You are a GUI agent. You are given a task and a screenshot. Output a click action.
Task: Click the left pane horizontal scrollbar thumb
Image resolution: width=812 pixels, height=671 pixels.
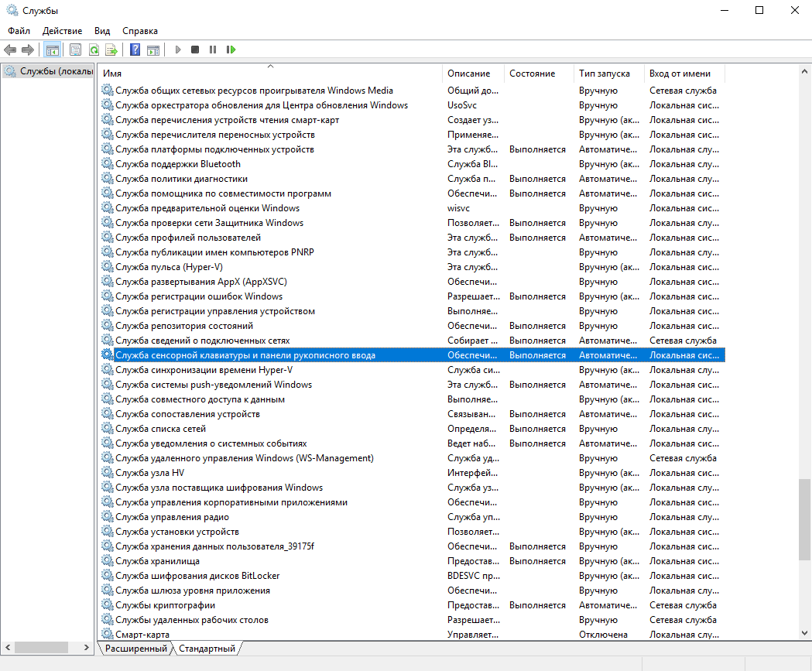(42, 647)
